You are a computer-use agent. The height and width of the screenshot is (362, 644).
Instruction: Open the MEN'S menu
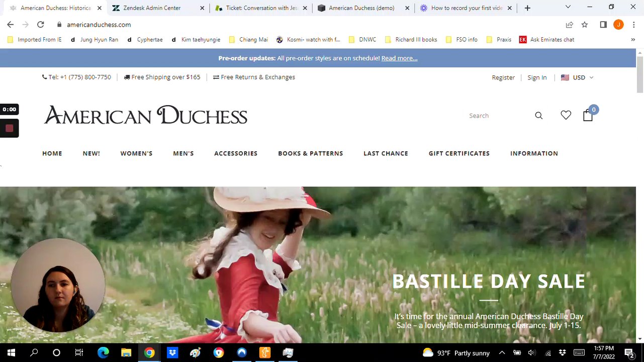click(x=183, y=153)
